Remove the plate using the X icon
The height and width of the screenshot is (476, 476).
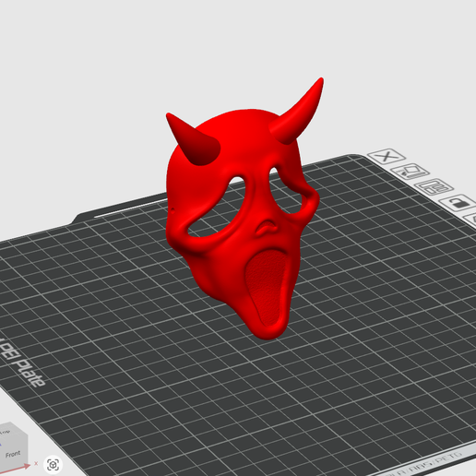387,156
